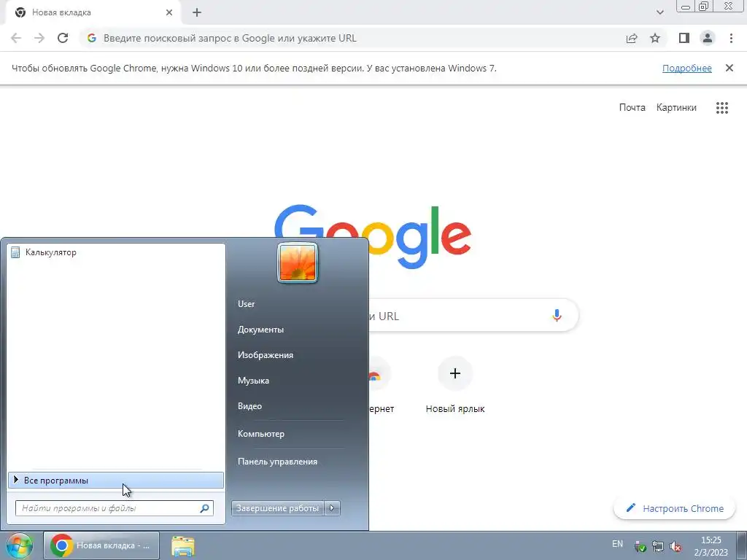Click the Windows Start orb
Image resolution: width=747 pixels, height=560 pixels.
pos(19,545)
